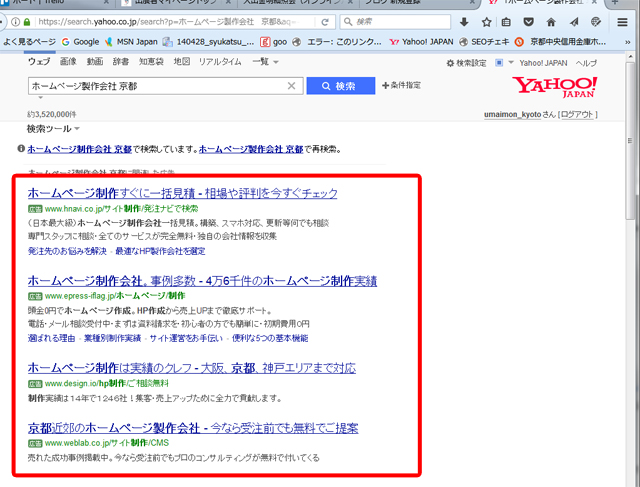Click the Pocket icon in toolbar

click(x=529, y=22)
